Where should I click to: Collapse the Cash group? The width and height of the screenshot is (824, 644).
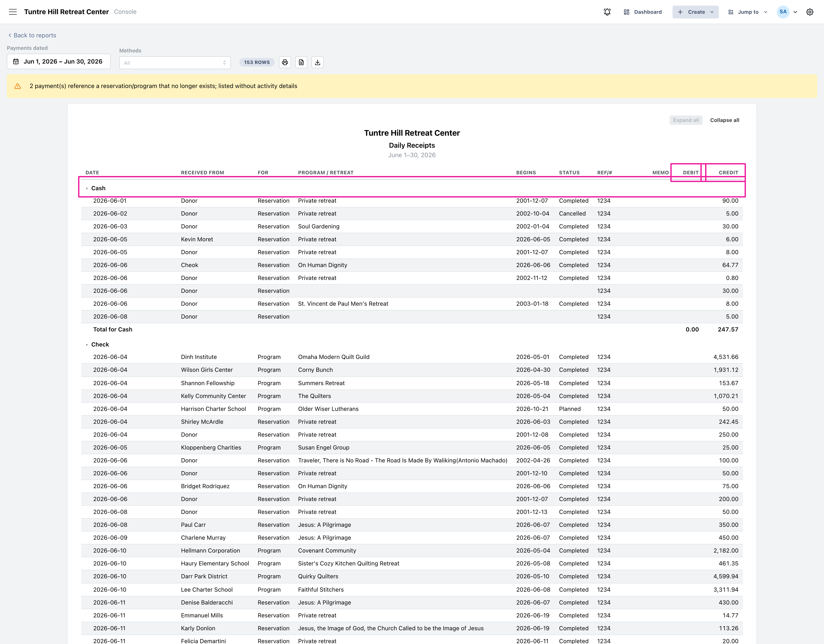click(87, 188)
